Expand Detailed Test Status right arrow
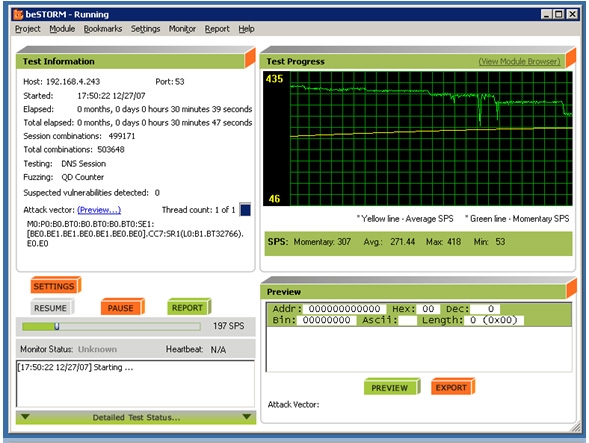 click(x=247, y=417)
